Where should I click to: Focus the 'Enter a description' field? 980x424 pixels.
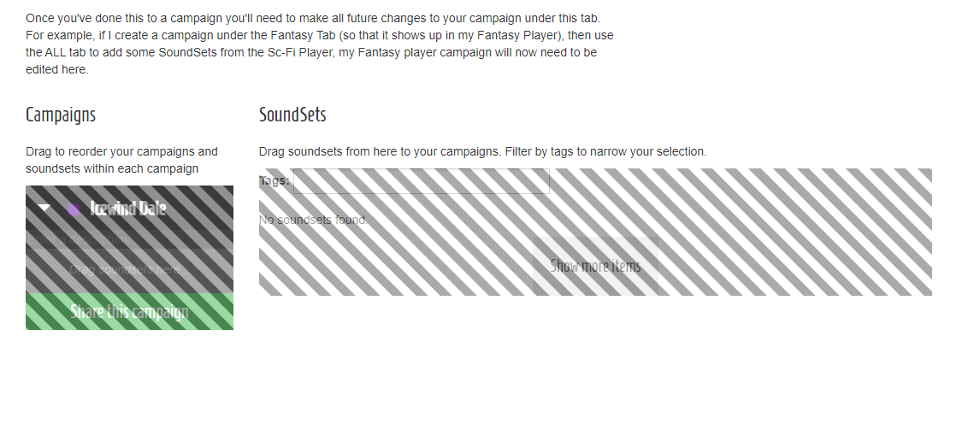tap(129, 239)
